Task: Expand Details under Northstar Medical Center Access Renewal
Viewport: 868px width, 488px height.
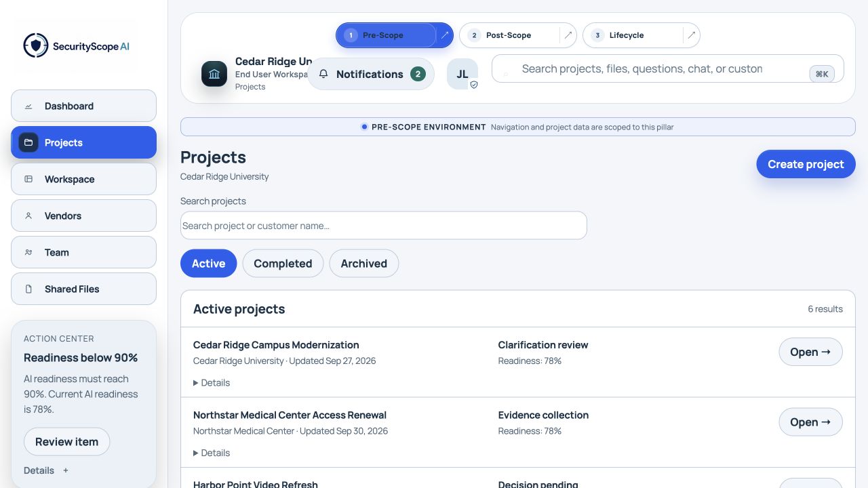Action: pyautogui.click(x=212, y=453)
